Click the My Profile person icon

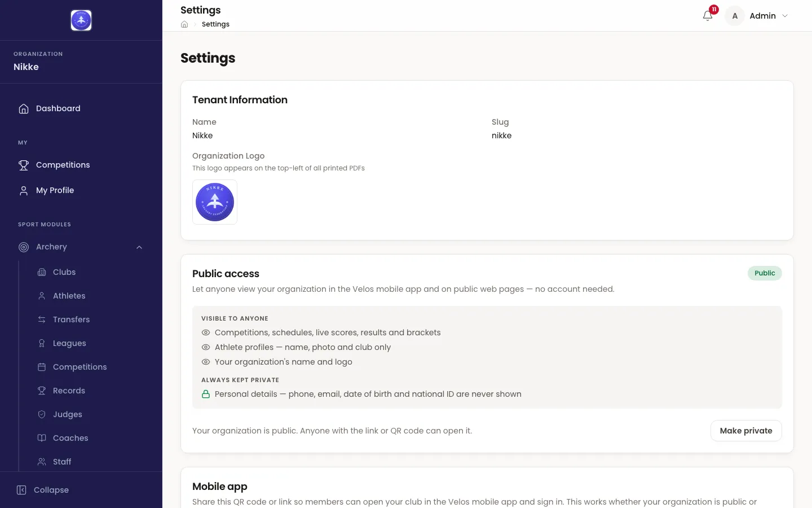click(x=24, y=190)
